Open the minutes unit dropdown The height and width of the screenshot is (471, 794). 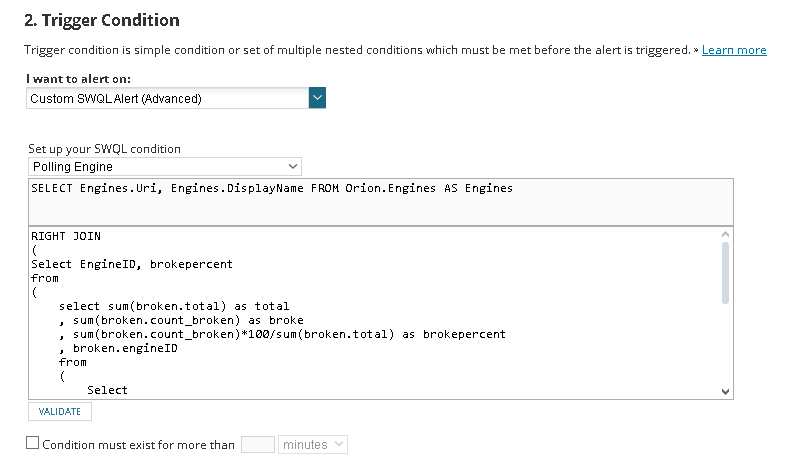(x=313, y=444)
